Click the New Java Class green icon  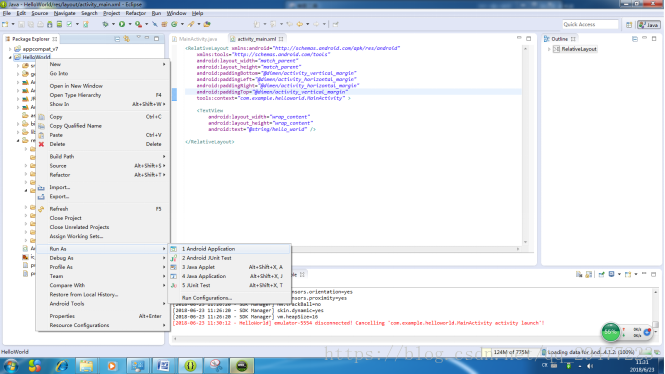[174, 24]
